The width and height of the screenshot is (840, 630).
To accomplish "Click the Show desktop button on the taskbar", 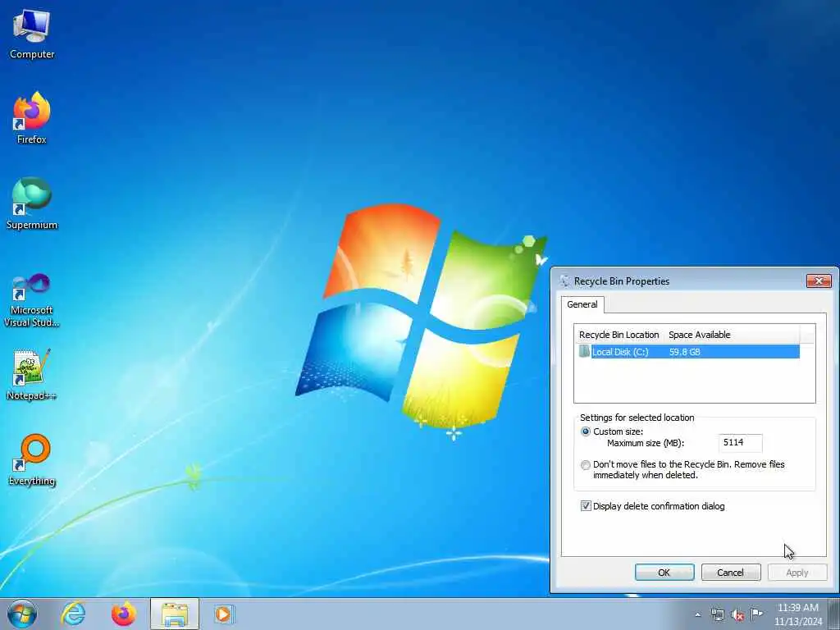I will point(834,614).
